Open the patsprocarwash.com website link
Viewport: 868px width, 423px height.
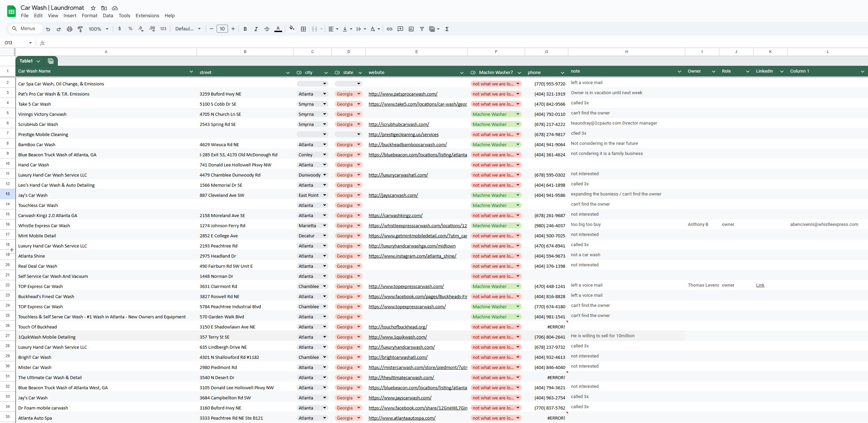tap(403, 94)
